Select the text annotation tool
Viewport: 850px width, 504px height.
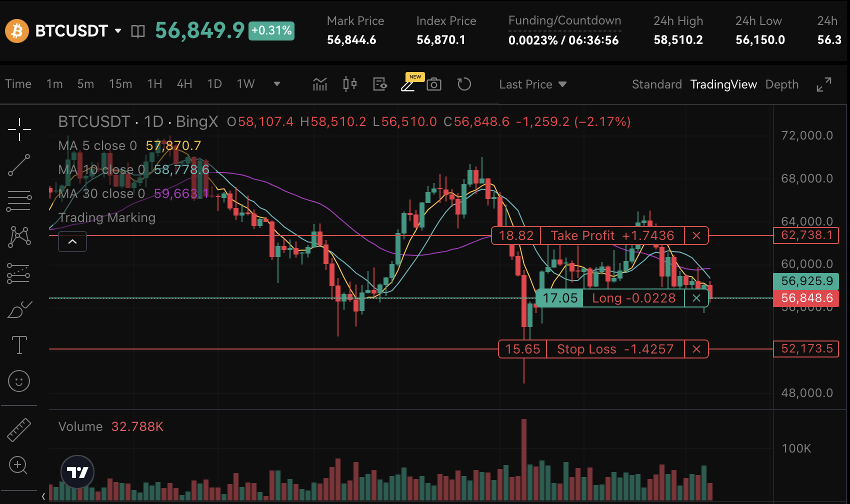pyautogui.click(x=19, y=345)
